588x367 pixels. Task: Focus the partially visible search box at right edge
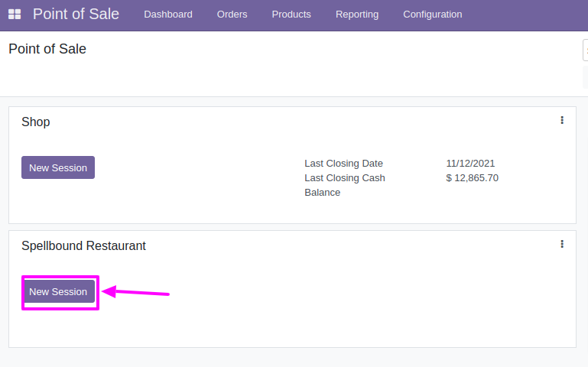[585, 50]
